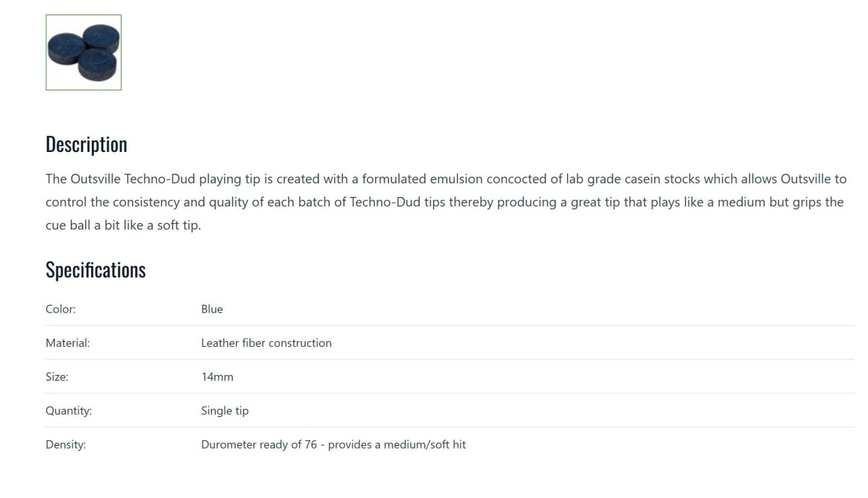Click the Size specification label
Image resolution: width=868 pixels, height=498 pixels.
(56, 377)
